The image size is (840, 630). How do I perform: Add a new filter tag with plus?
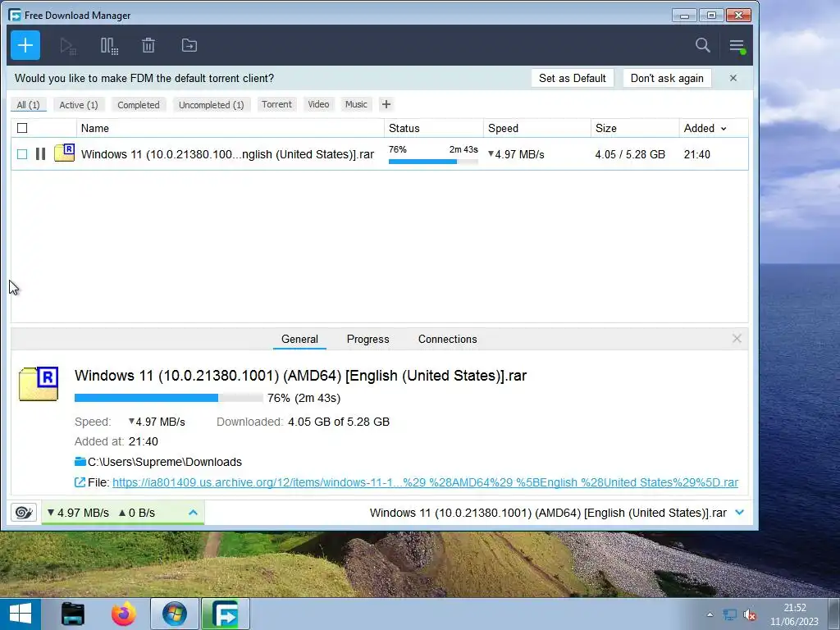point(386,104)
